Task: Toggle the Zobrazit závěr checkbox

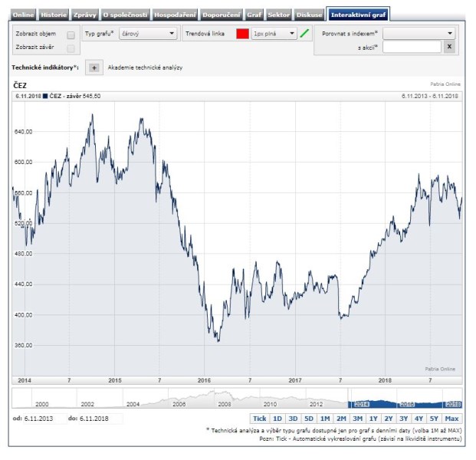Action: click(71, 48)
